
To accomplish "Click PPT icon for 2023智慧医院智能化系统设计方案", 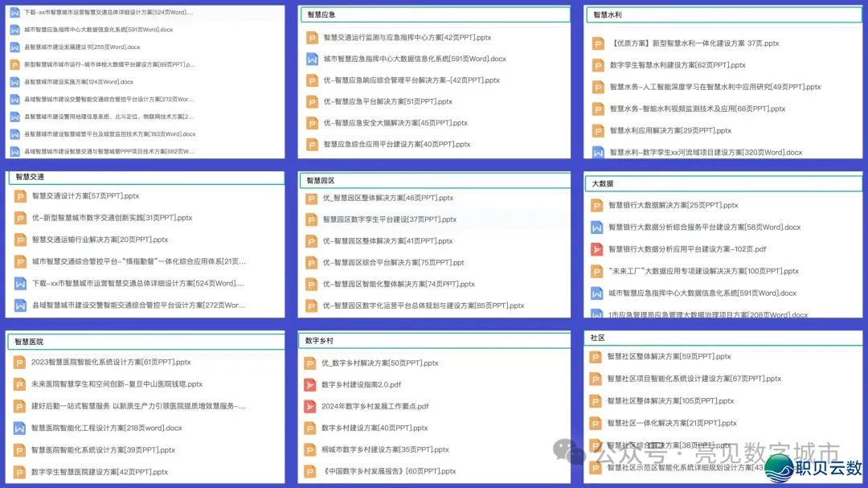I will click(20, 363).
